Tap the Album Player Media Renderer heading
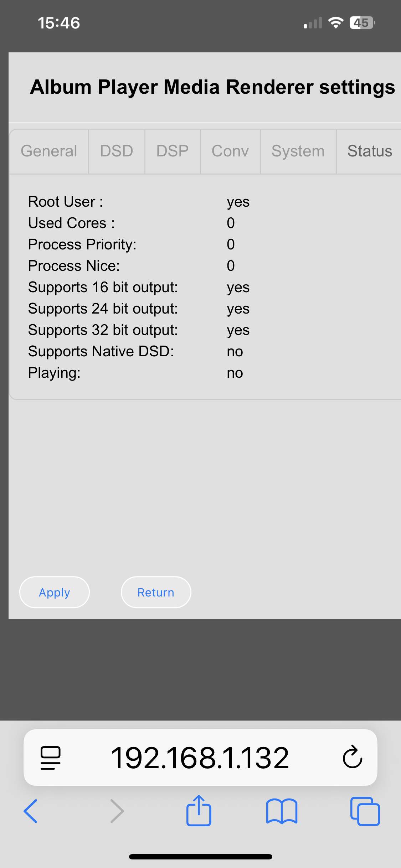Screen dimensions: 401x868 click(212, 87)
